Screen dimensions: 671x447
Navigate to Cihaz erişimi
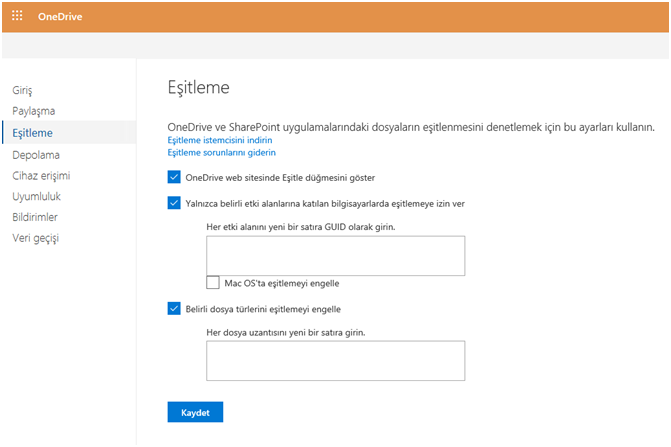click(41, 175)
